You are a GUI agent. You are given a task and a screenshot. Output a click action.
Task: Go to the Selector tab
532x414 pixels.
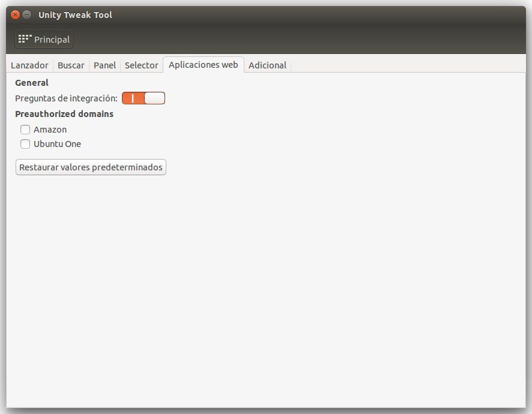pyautogui.click(x=142, y=65)
